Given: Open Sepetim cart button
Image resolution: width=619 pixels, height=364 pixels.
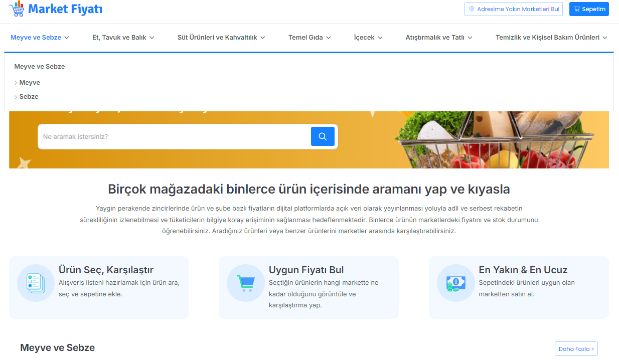Looking at the screenshot, I should [589, 9].
